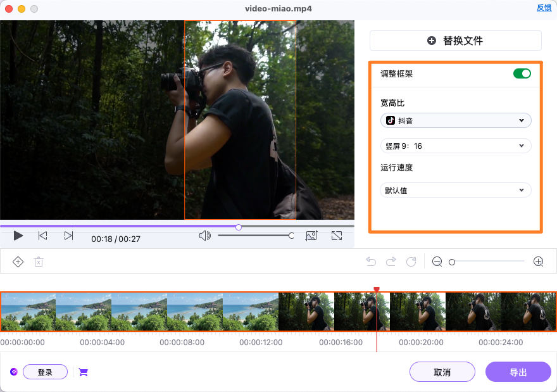Viewport: 557px width, 392px height.
Task: Open the 抖音 aspect ratio dropdown
Action: [x=456, y=120]
